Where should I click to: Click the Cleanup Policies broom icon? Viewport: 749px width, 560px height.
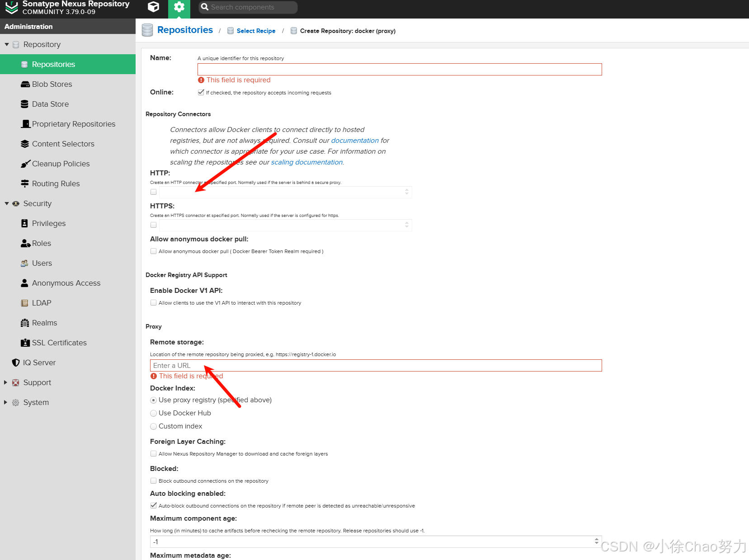click(26, 164)
